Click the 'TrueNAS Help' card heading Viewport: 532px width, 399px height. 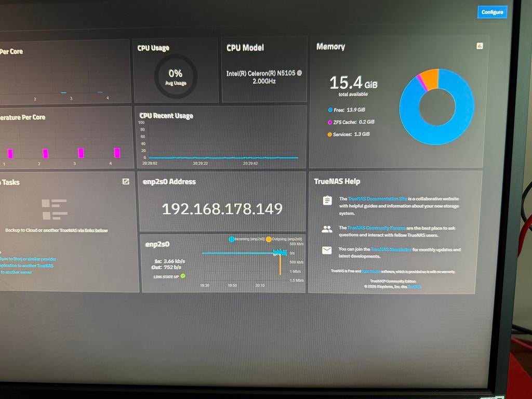(x=337, y=181)
